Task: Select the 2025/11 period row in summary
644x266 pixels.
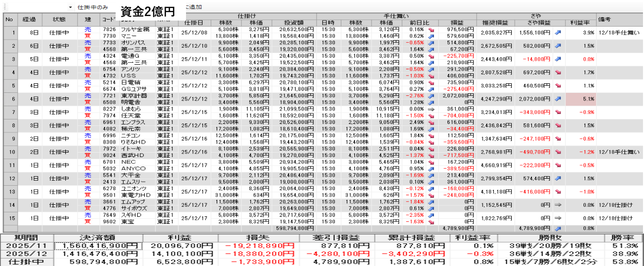Action: click(26, 245)
